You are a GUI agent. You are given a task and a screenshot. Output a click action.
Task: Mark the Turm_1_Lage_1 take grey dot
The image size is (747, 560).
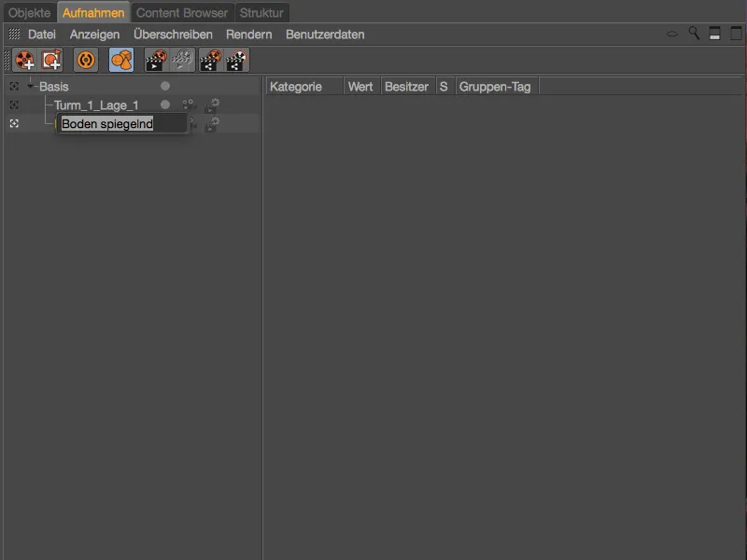click(x=165, y=105)
